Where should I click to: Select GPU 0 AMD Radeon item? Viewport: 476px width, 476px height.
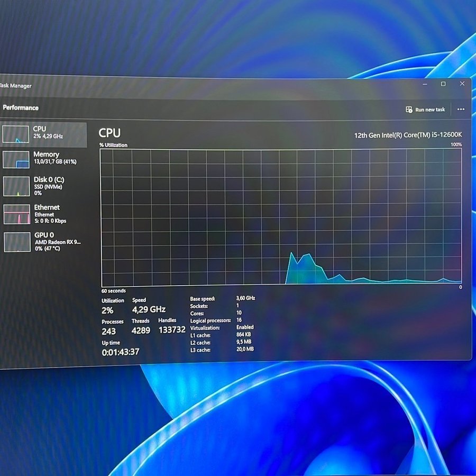[x=43, y=242]
